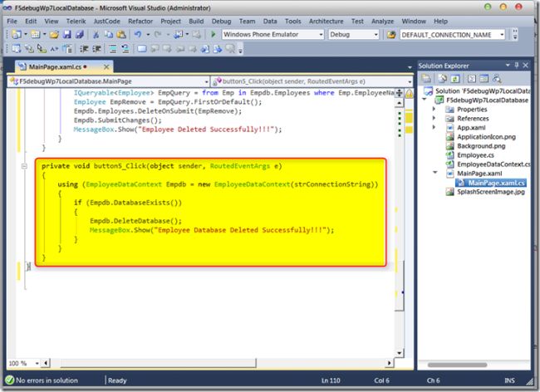Click the Increase Indent icon
This screenshot has height=392, width=540.
point(96,49)
